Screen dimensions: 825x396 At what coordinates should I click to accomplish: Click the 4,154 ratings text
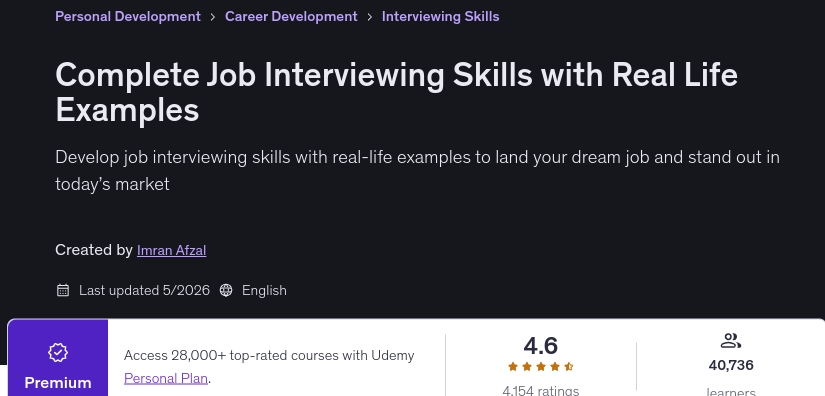click(540, 390)
